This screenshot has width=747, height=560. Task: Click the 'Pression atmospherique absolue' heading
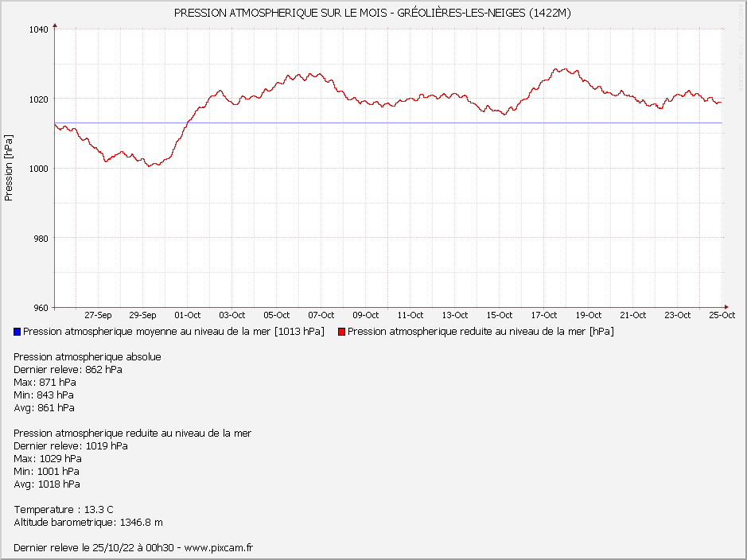coord(88,356)
